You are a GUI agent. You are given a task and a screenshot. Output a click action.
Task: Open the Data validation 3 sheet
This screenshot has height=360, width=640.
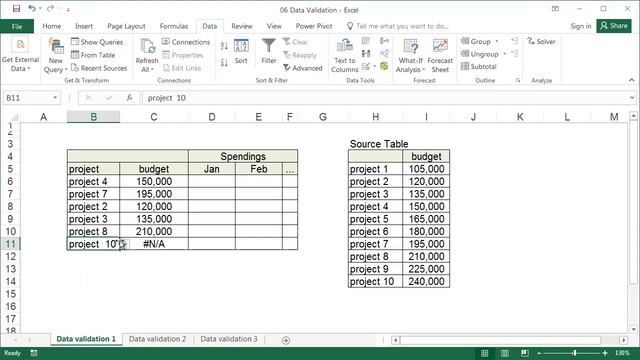(x=229, y=339)
